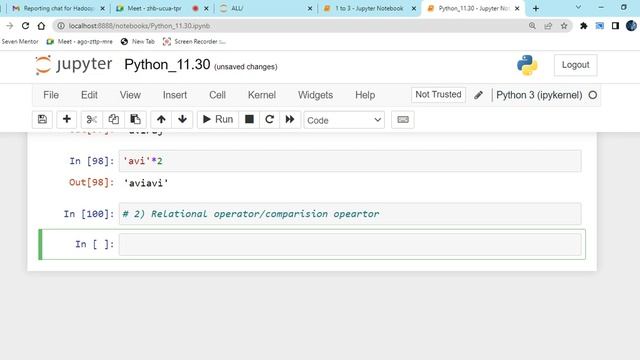Screen dimensions: 640x360
Task: Open zoom magnifier icon in address bar
Action: [532, 26]
